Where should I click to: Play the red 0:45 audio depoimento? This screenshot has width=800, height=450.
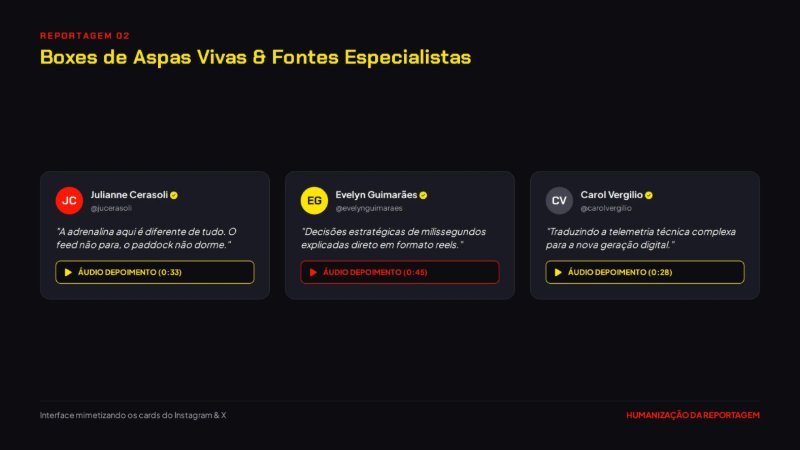pos(399,272)
